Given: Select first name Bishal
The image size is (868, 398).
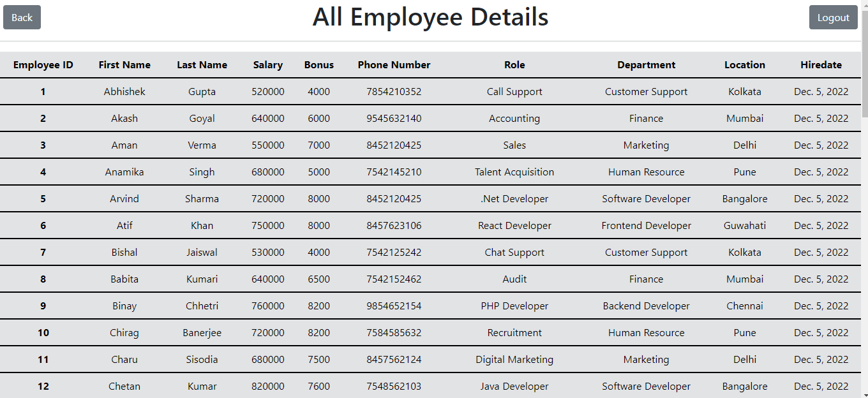Looking at the screenshot, I should click(124, 253).
